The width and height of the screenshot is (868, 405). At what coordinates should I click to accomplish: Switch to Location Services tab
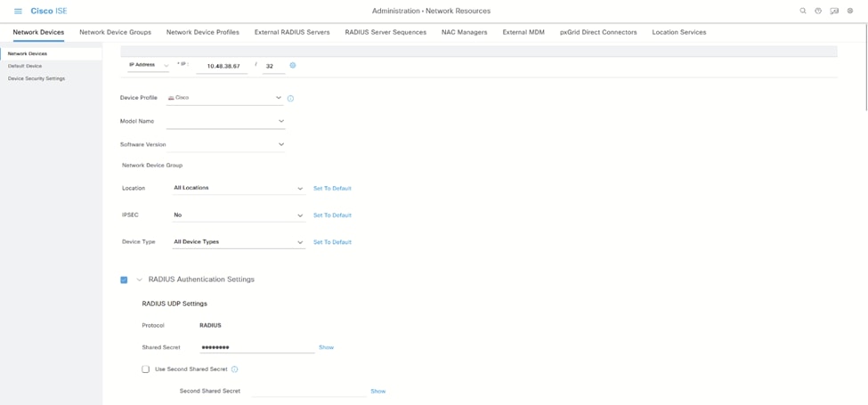[x=679, y=32]
